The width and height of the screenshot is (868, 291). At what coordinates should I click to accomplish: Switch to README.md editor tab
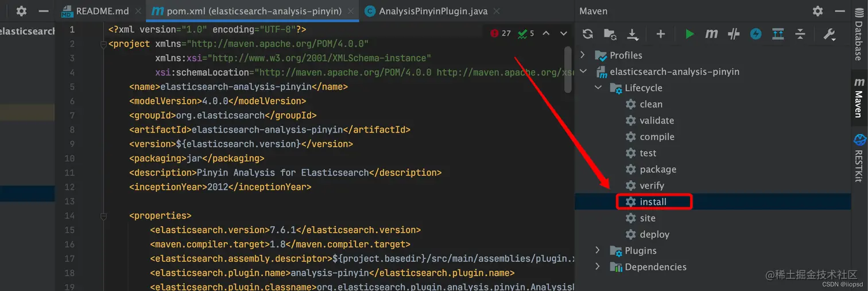click(x=101, y=11)
